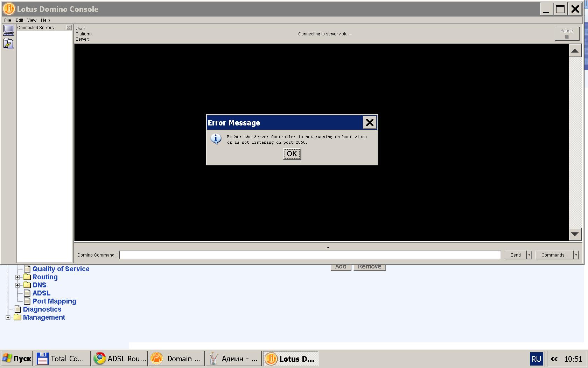Screen dimensions: 588x368
Task: Click the console scroll up arrow
Action: pos(575,51)
